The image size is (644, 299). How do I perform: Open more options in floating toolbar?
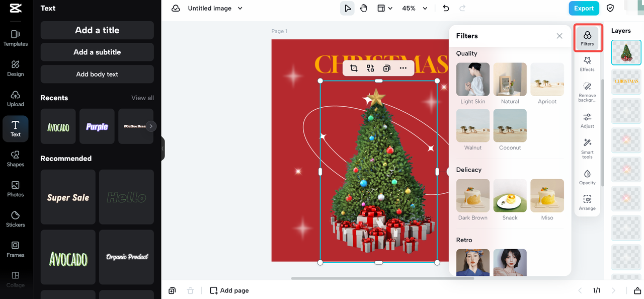(x=403, y=68)
